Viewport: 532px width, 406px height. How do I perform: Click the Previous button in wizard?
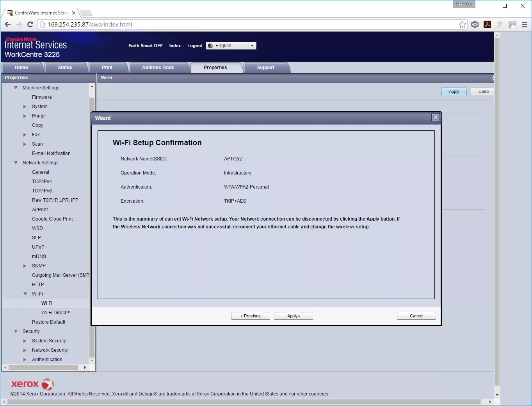point(251,316)
